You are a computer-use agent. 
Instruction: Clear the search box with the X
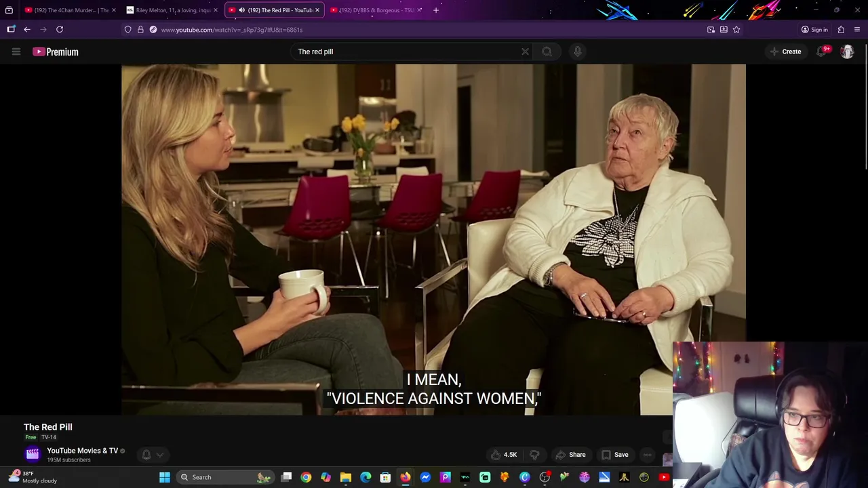(525, 52)
